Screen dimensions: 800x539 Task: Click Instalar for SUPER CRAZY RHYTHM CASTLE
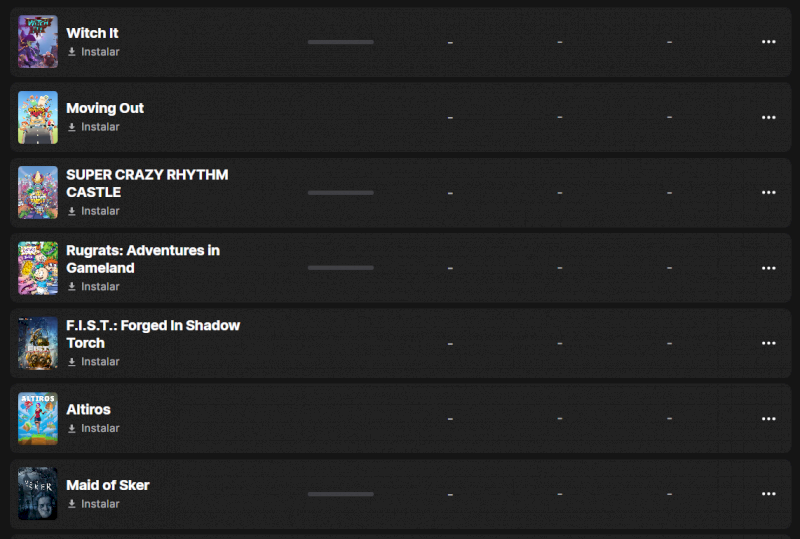point(100,211)
